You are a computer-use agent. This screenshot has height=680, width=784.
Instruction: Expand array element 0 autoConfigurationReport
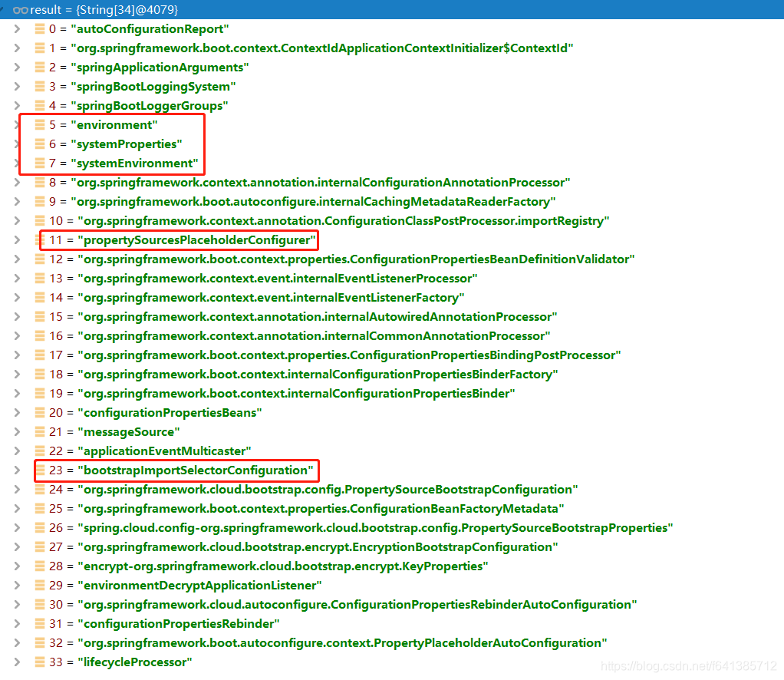(17, 29)
